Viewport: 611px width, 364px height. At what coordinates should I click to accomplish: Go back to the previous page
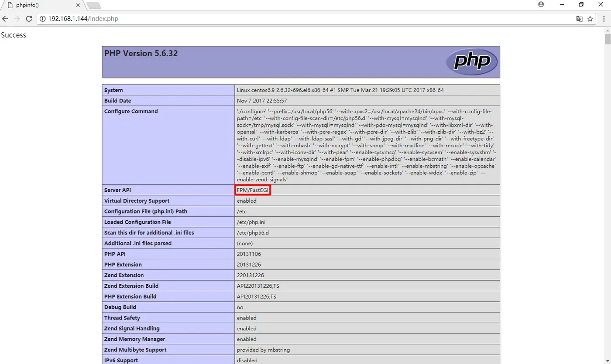pyautogui.click(x=6, y=19)
